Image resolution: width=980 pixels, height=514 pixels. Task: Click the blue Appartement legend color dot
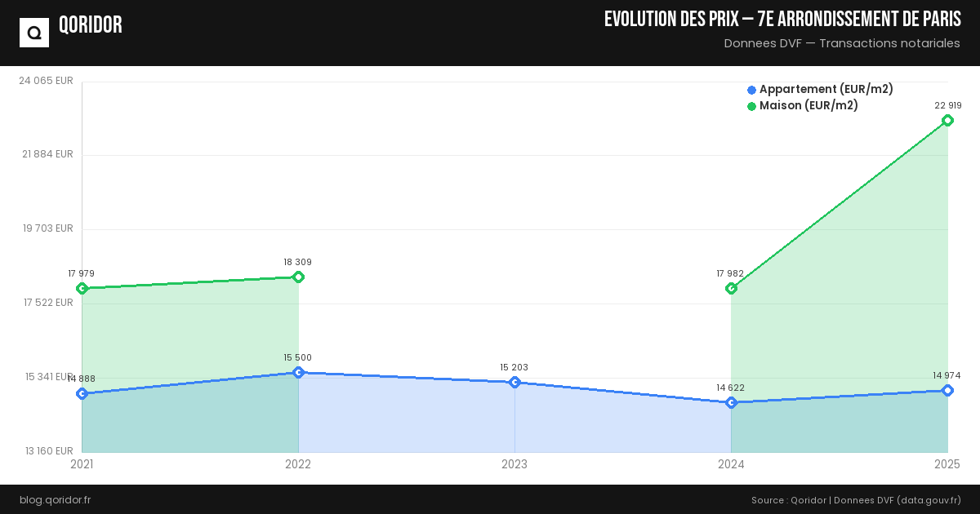751,90
